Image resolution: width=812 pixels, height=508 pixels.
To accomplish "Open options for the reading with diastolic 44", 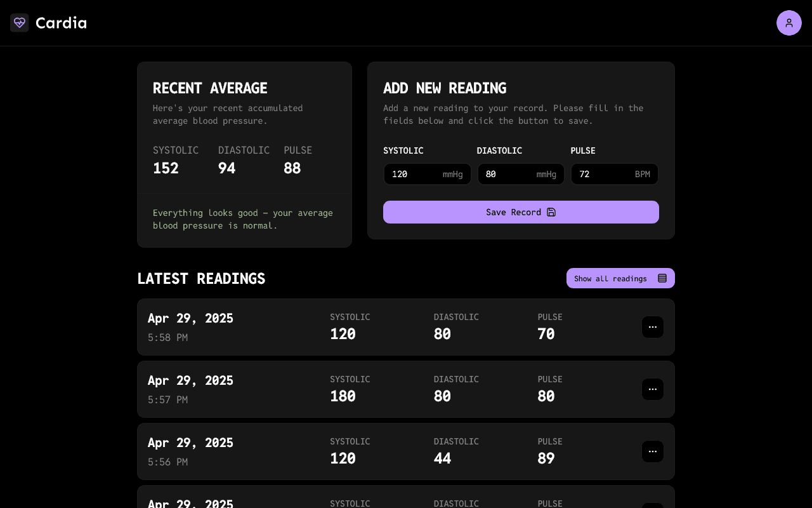I will coord(653,451).
